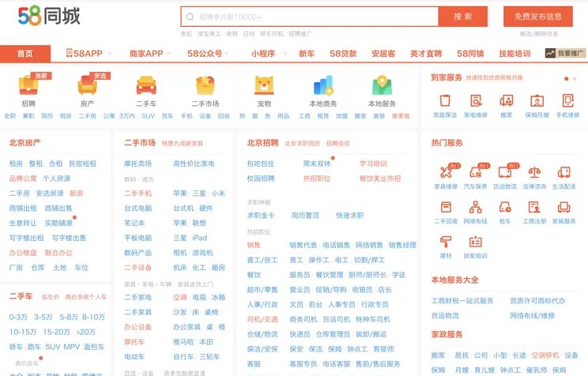The width and height of the screenshot is (588, 376).
Task: Open the 网络布线 network icon
Action: [x=476, y=207]
